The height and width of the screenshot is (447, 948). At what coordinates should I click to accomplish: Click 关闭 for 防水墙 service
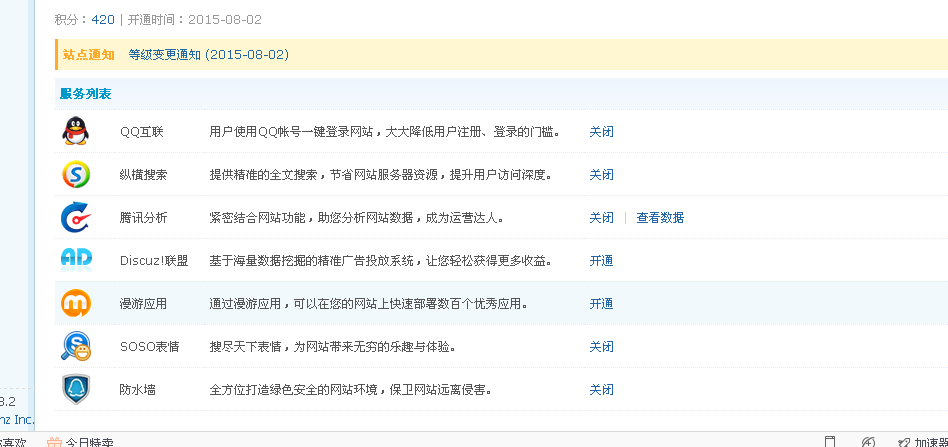coord(602,390)
